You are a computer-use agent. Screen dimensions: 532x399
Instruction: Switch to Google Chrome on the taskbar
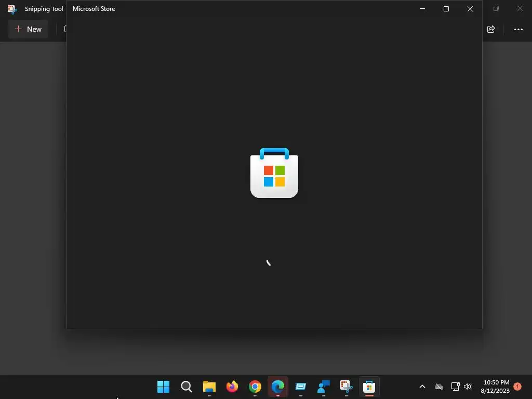[255, 387]
